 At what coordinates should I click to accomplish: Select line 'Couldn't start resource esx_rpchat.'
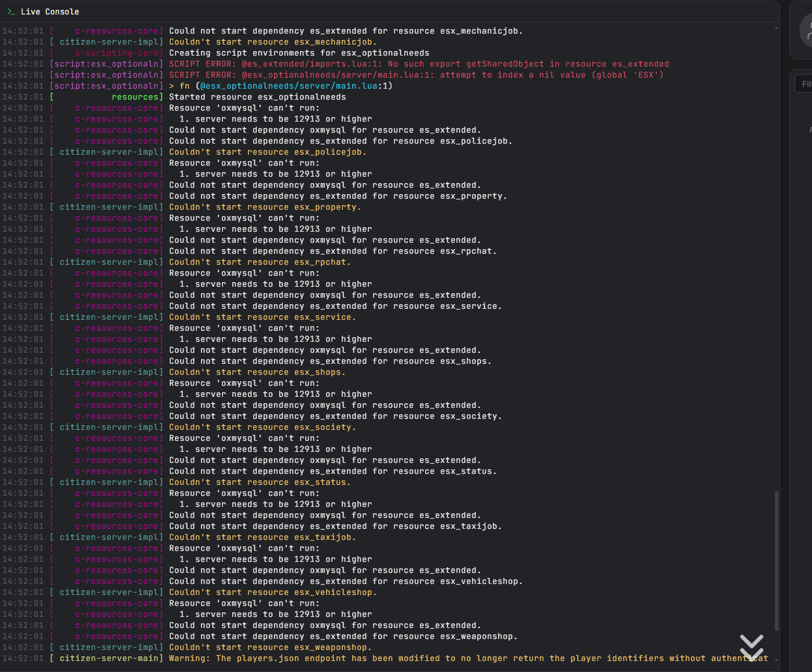pyautogui.click(x=259, y=262)
